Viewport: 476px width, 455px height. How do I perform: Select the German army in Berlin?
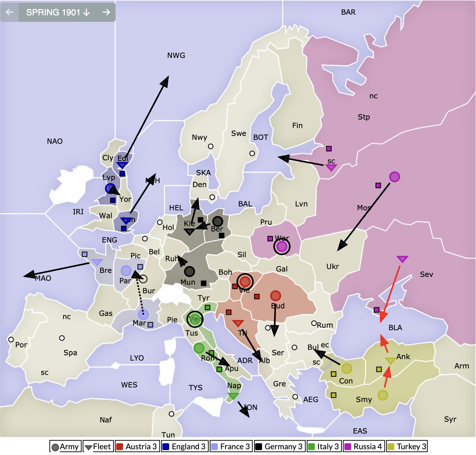click(217, 221)
